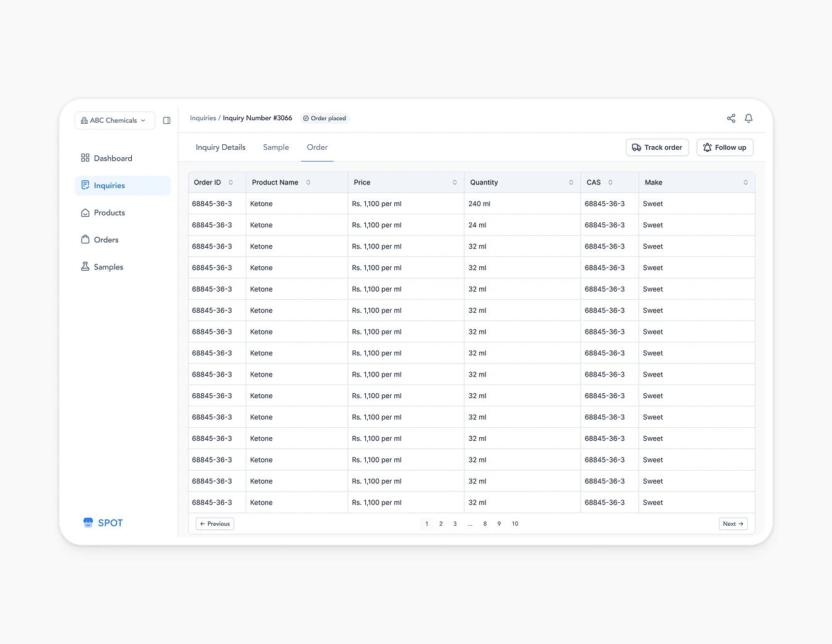Navigate to Samples in sidebar
The width and height of the screenshot is (832, 644).
[108, 268]
